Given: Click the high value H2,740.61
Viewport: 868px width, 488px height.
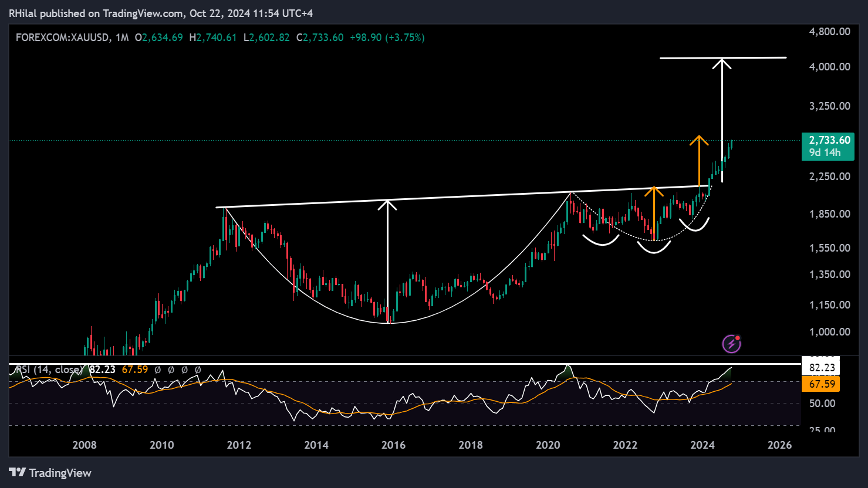Looking at the screenshot, I should [212, 38].
